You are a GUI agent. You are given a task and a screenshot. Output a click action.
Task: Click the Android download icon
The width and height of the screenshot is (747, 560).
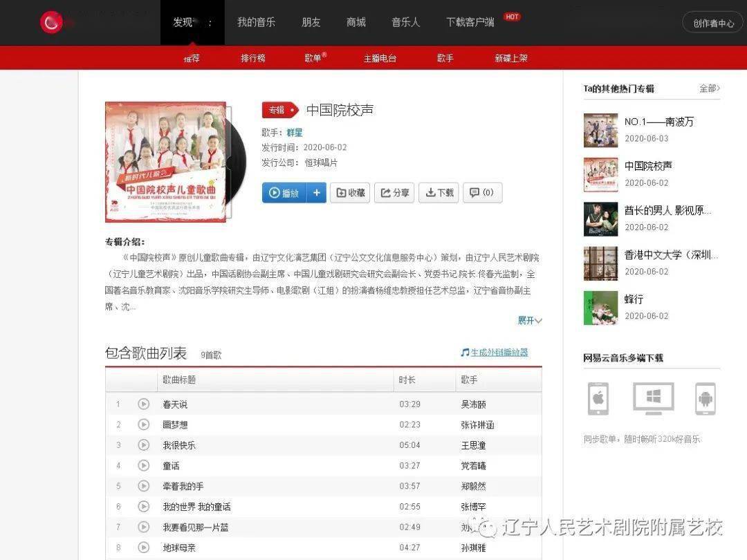point(705,398)
